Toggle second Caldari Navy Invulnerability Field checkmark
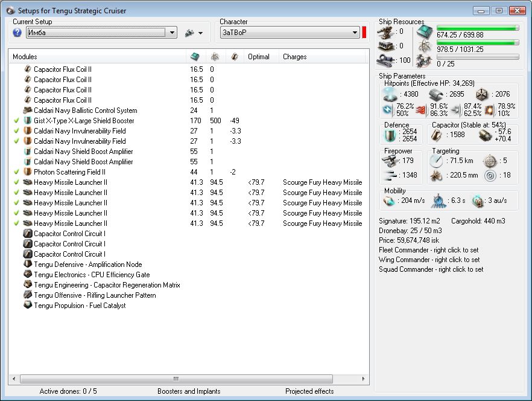 16,141
